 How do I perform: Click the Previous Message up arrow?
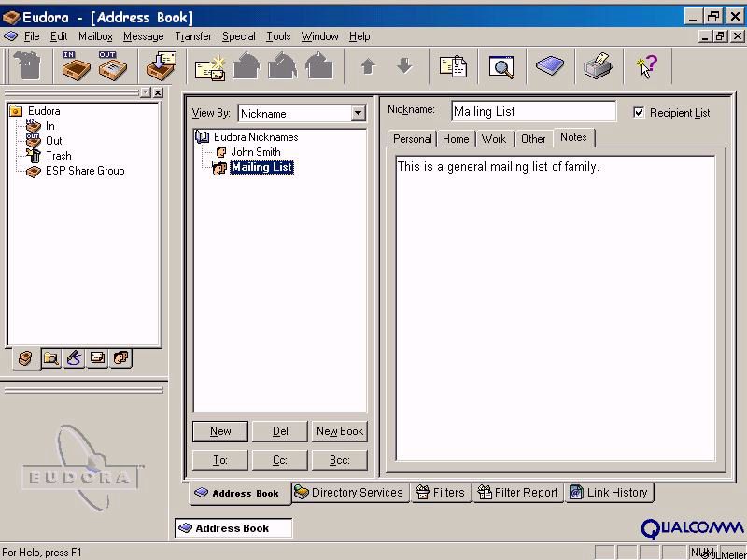pos(368,66)
